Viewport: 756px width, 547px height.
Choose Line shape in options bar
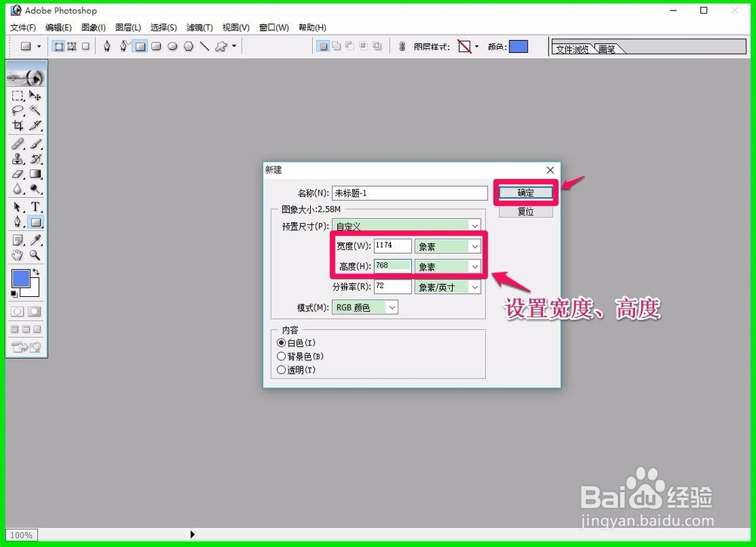(204, 47)
